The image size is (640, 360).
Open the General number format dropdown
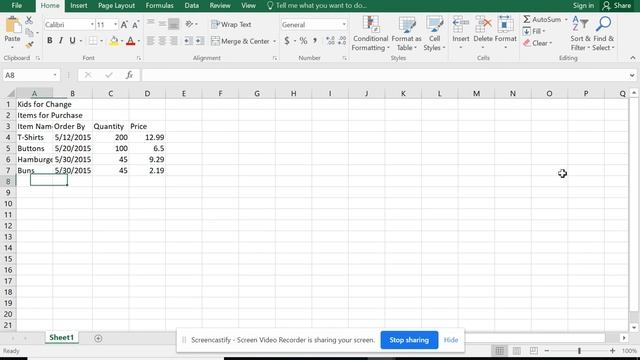(x=344, y=25)
